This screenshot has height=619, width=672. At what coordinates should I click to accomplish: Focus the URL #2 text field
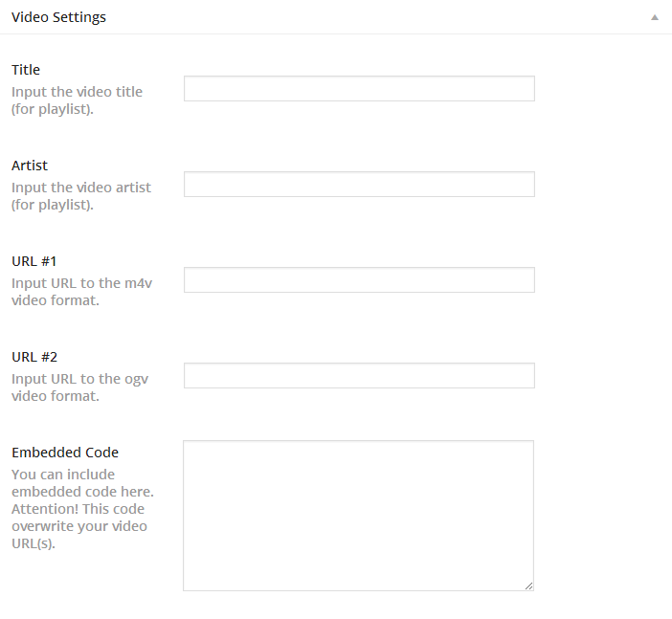click(x=359, y=376)
